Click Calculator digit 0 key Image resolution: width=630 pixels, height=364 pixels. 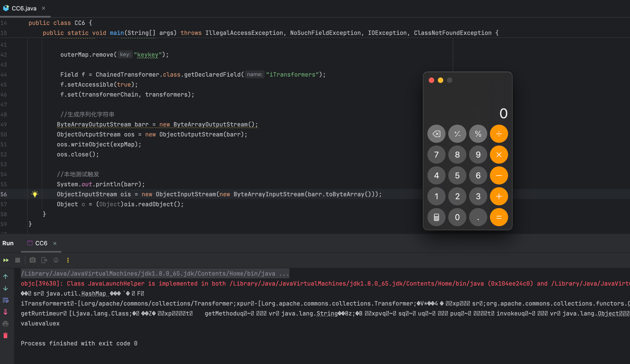[x=457, y=217]
